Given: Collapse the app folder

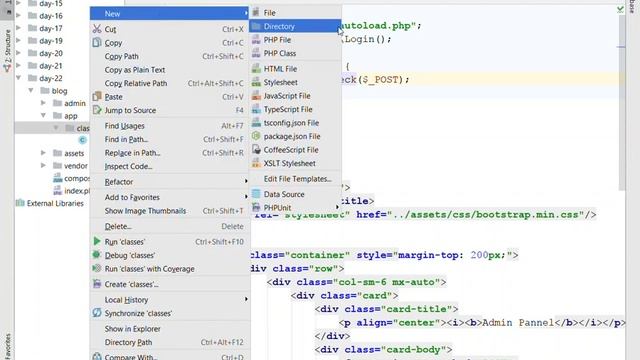Looking at the screenshot, I should [x=43, y=116].
